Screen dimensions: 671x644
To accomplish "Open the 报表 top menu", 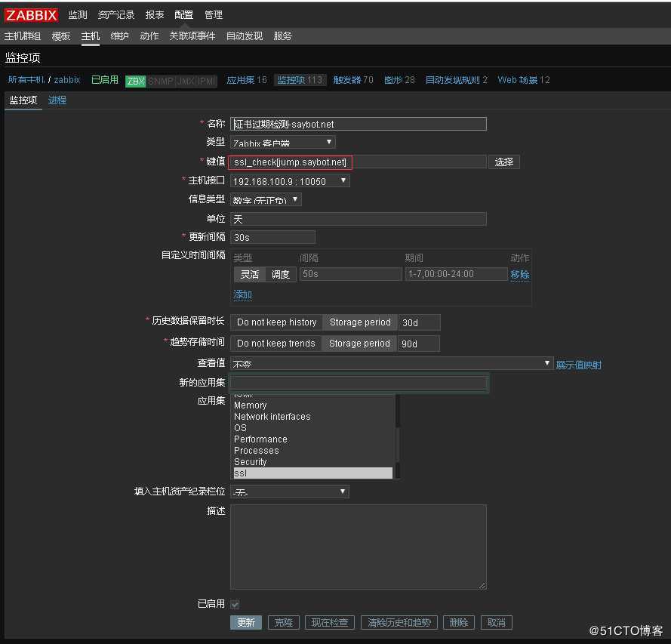I will (x=155, y=15).
